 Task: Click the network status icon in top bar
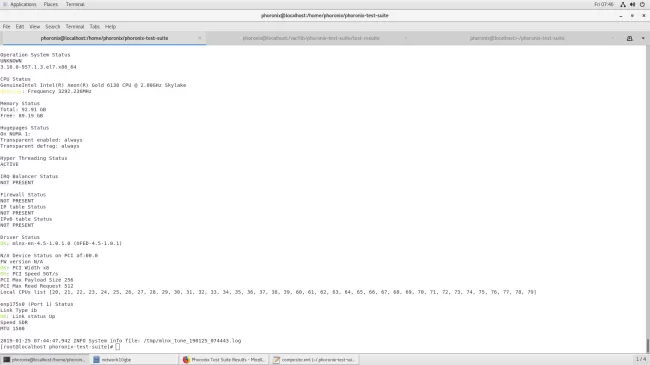[x=623, y=4]
